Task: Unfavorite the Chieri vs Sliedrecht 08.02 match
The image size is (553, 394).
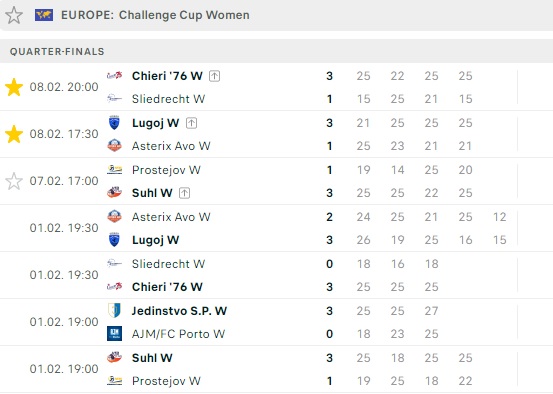Action: 14,87
